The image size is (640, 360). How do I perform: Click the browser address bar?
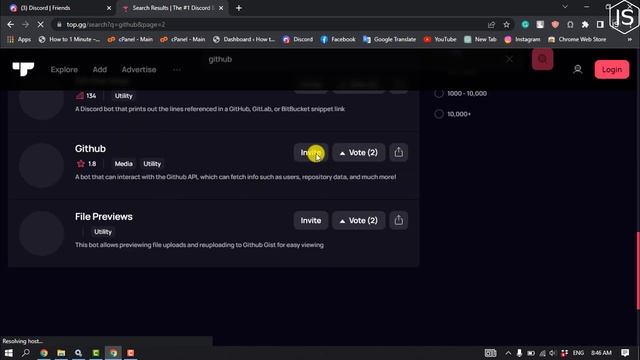(269, 24)
